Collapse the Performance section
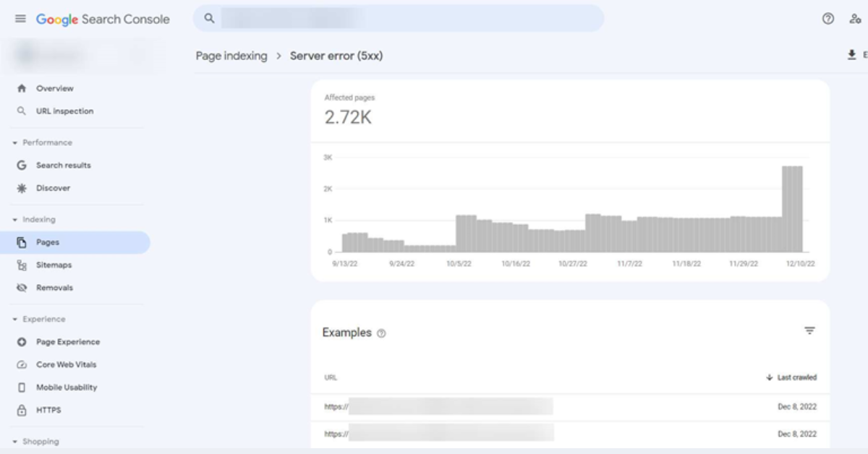The width and height of the screenshot is (868, 454). (14, 142)
